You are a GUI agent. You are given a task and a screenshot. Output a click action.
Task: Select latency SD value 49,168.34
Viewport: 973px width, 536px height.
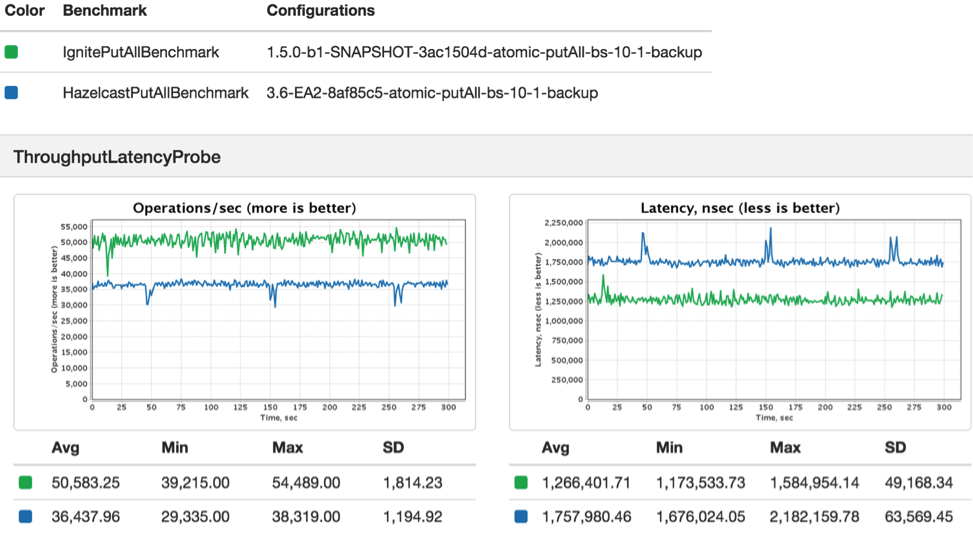coord(919,483)
